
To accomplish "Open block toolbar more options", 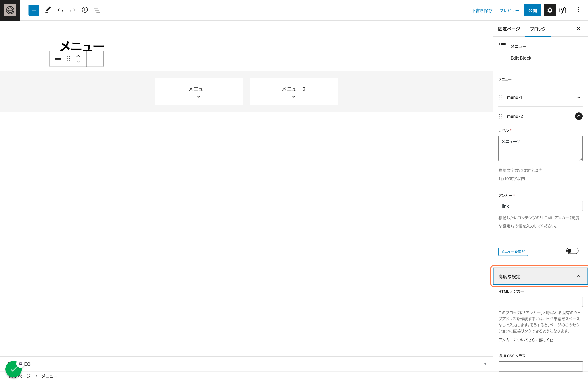I will [95, 59].
